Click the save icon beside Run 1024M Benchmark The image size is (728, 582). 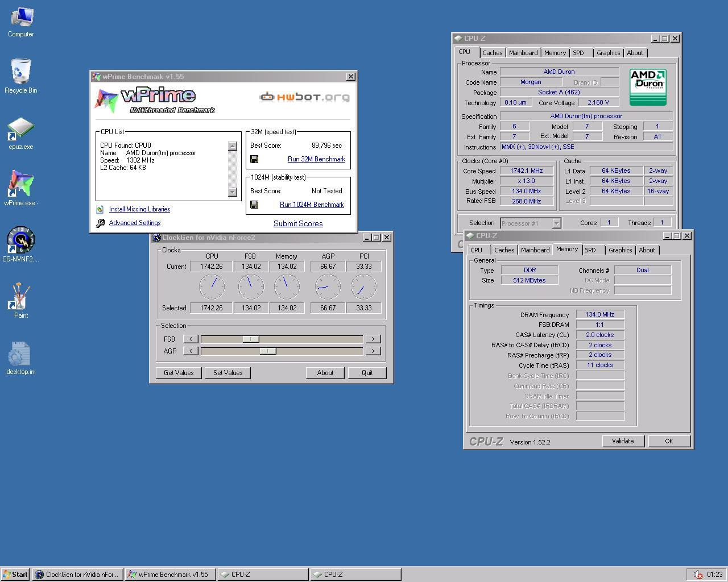click(x=254, y=205)
